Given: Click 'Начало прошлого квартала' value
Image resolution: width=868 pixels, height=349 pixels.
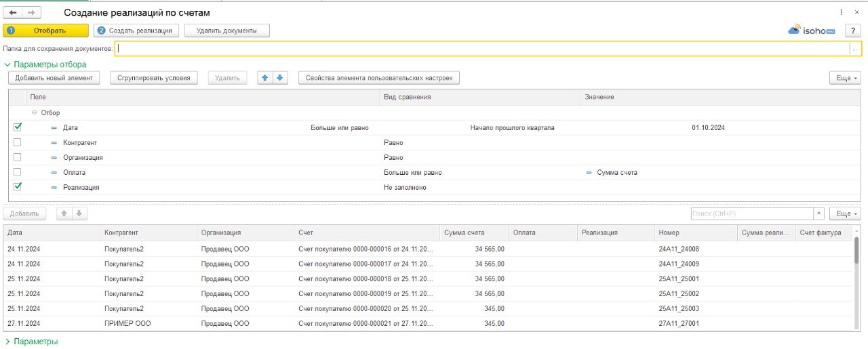Looking at the screenshot, I should [512, 127].
